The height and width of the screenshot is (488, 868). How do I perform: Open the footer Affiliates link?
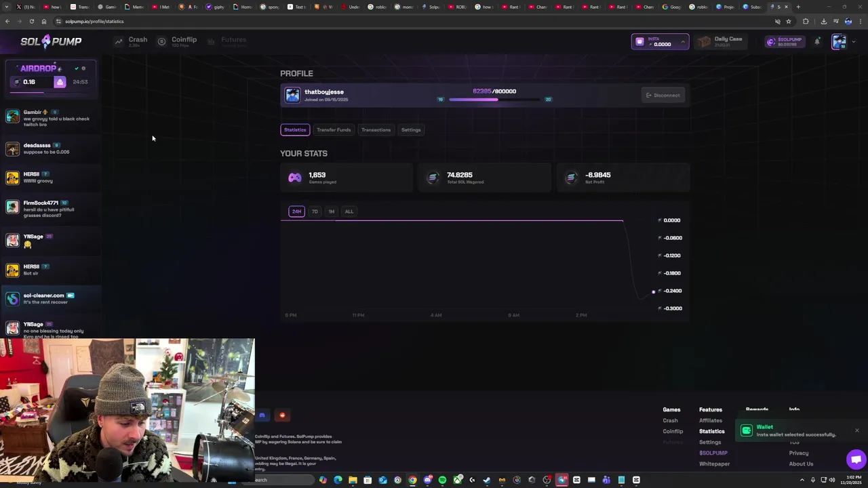(x=711, y=420)
